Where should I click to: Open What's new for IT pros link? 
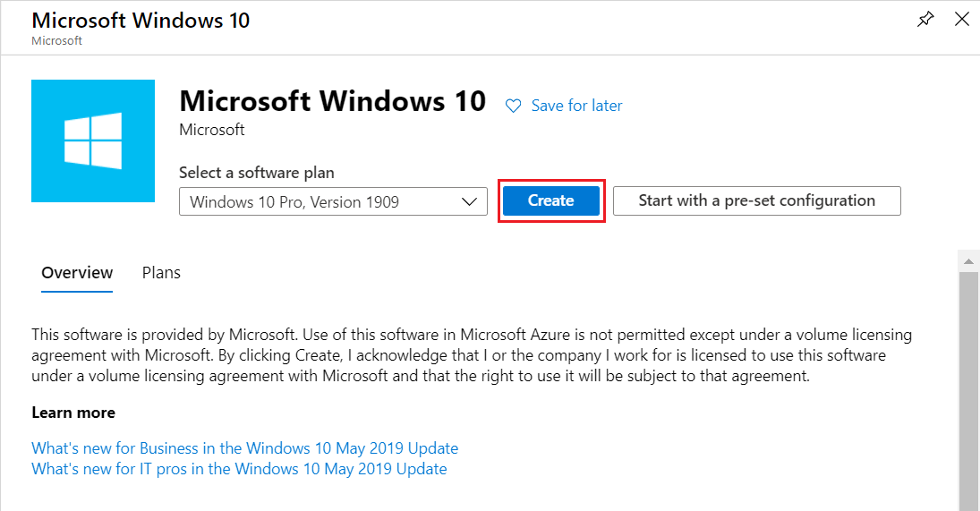tap(239, 468)
